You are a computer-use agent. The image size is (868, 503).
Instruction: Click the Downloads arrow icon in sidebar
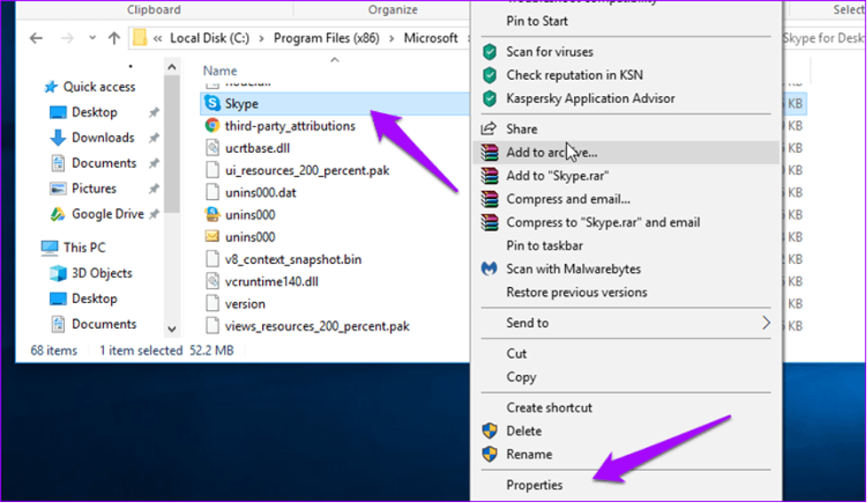pyautogui.click(x=58, y=138)
